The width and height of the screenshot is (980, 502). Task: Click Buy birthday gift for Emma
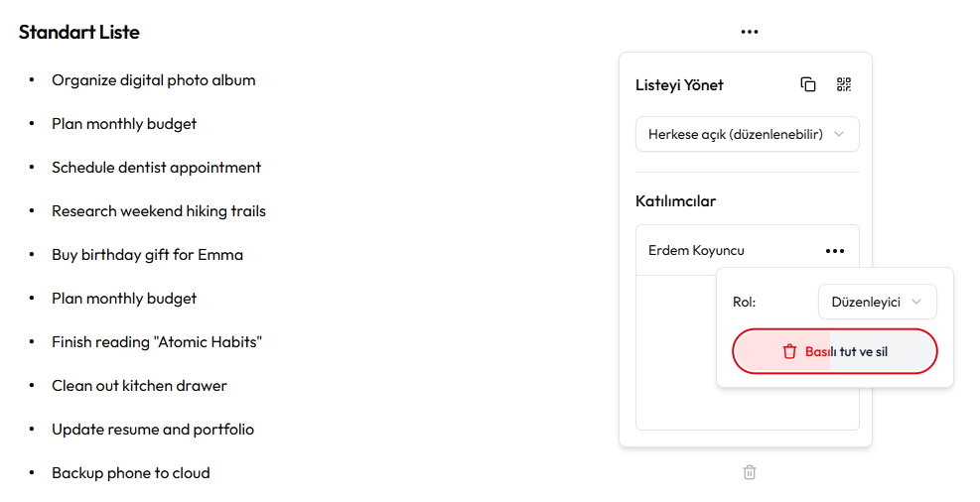[x=148, y=255]
